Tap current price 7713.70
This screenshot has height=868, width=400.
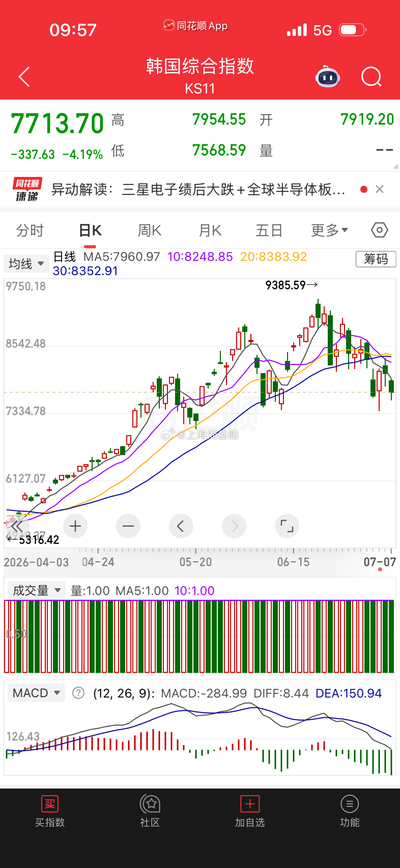tap(57, 124)
